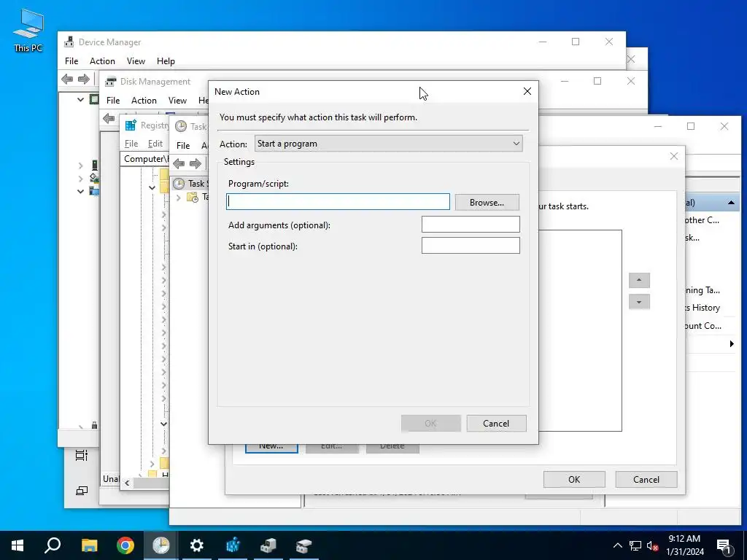This screenshot has height=560, width=747.
Task: Click the Disk Management title bar icon
Action: 111,82
